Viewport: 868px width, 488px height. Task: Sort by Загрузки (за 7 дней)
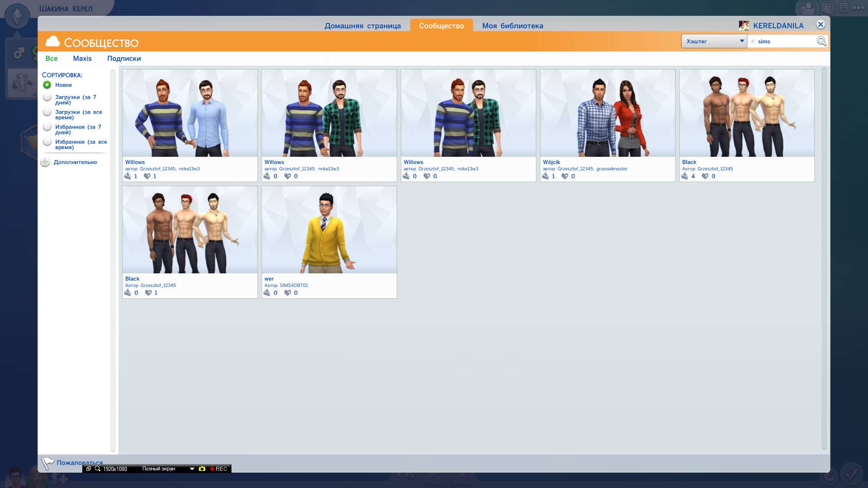(x=47, y=97)
